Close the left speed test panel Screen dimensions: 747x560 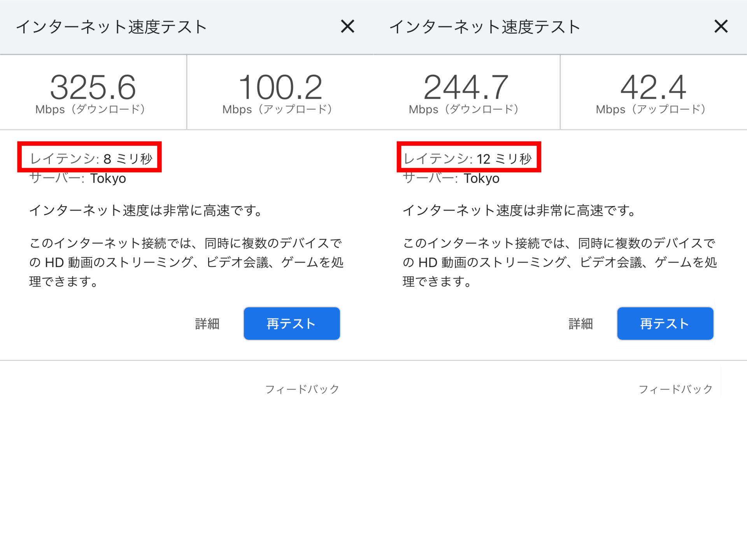click(x=347, y=26)
